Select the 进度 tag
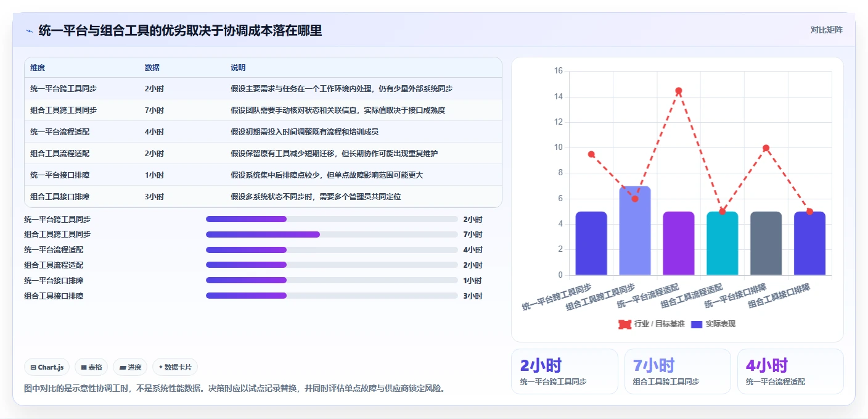This screenshot has width=868, height=419. point(130,367)
